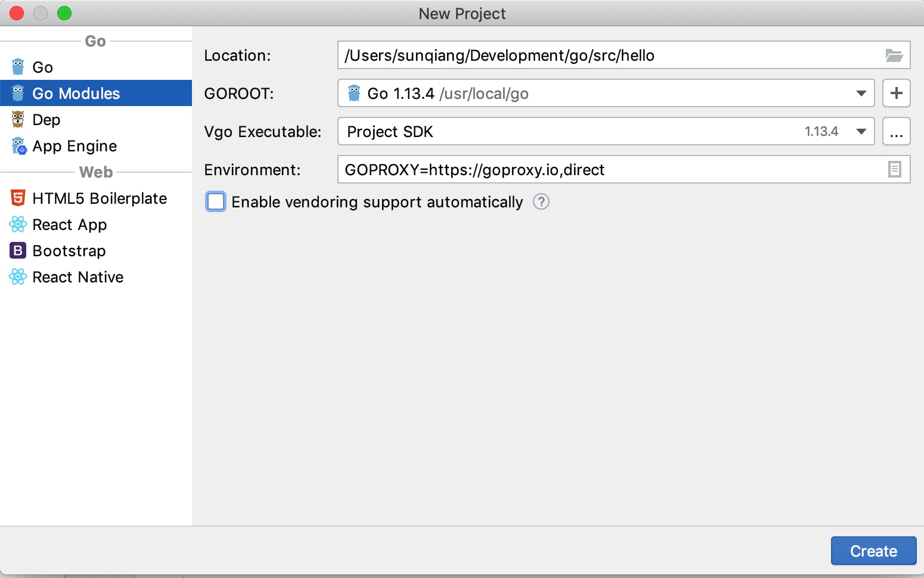Choose the React App project type
Image resolution: width=924 pixels, height=578 pixels.
point(96,224)
